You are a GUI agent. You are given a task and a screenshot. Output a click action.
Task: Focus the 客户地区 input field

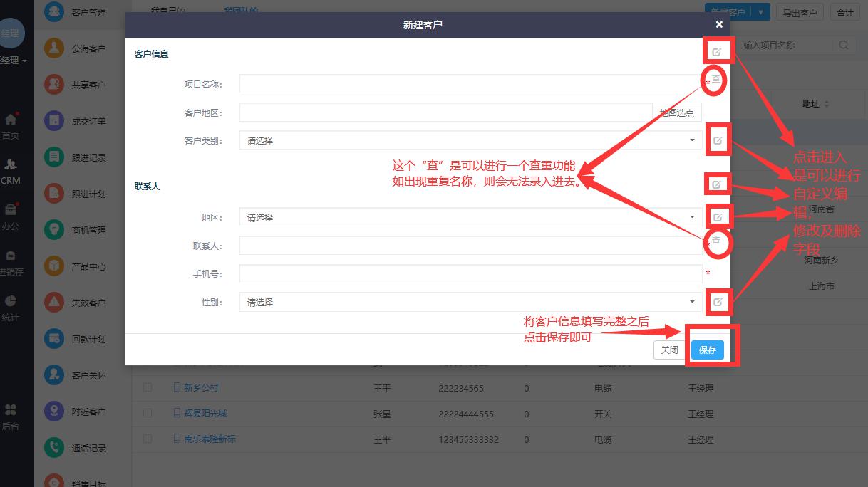445,112
